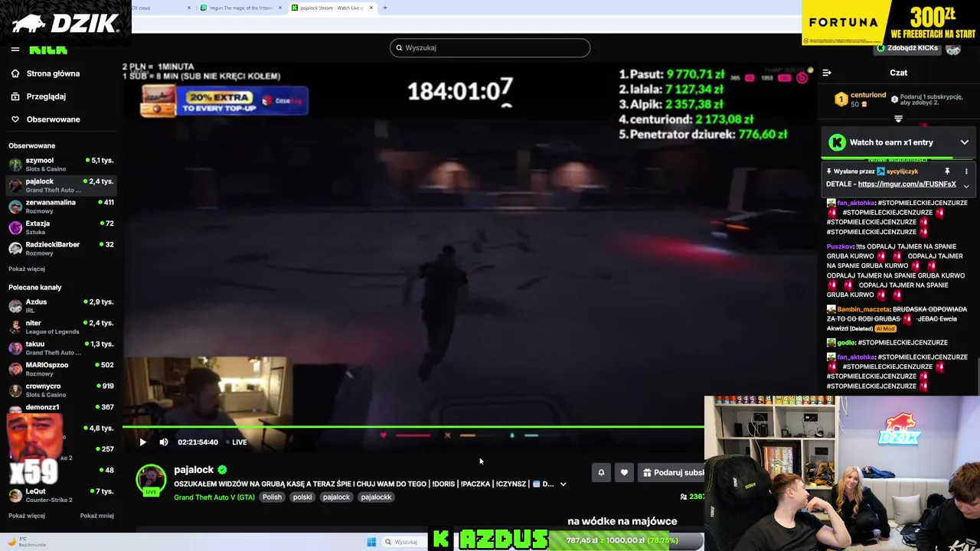Screen dimensions: 980x551
Task: Switch to the Imgur browser tab
Action: [241, 8]
